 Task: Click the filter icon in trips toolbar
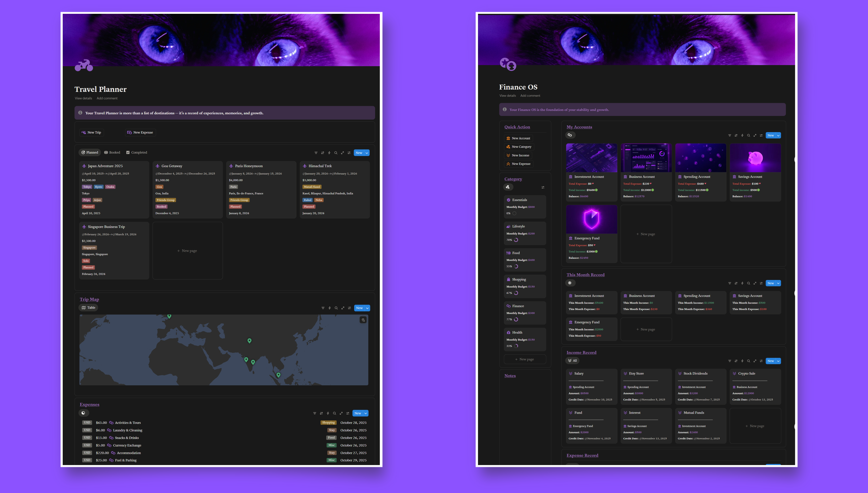pos(316,153)
